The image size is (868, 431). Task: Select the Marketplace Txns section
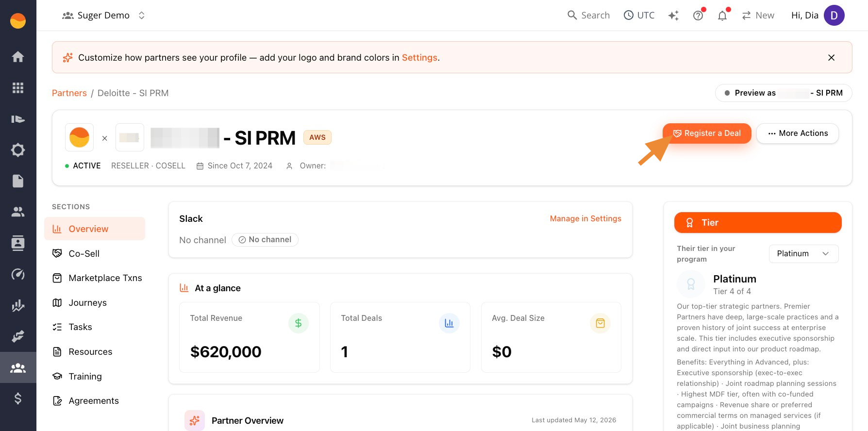click(x=97, y=278)
